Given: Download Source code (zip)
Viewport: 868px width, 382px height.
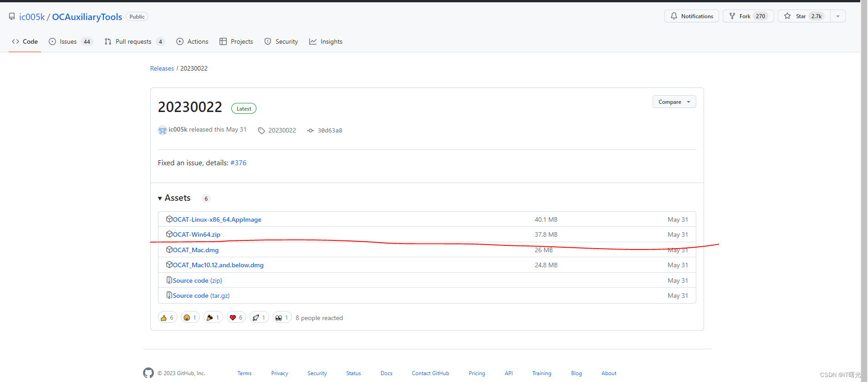Looking at the screenshot, I should [197, 280].
